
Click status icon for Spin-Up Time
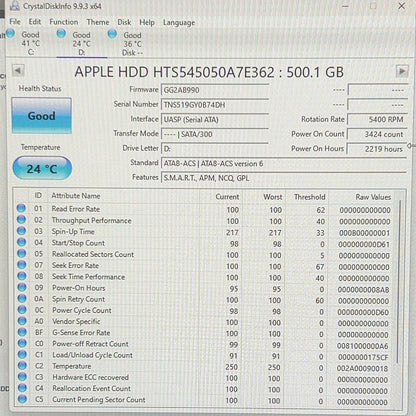[21, 231]
